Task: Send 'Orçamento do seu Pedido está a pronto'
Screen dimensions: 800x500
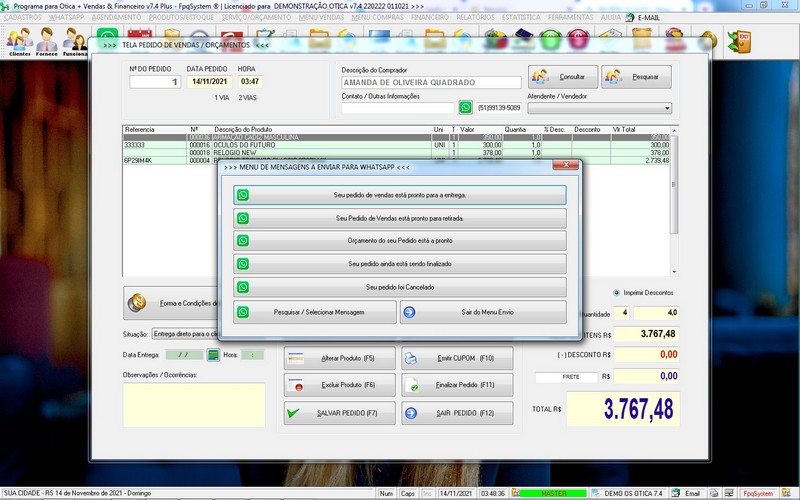Action: pos(399,241)
